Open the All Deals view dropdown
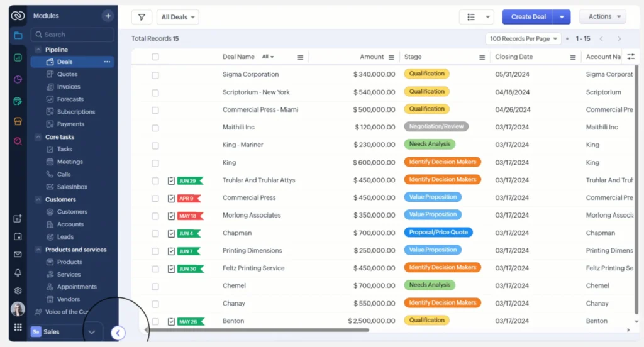Image resolution: width=644 pixels, height=347 pixels. [178, 17]
